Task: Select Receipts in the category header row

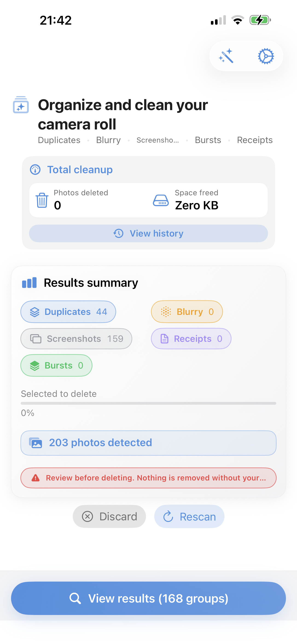Action: (254, 140)
